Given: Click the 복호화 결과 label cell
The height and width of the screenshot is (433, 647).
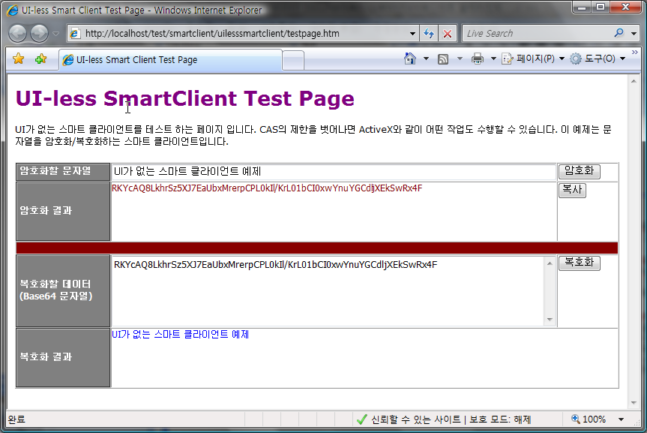Looking at the screenshot, I should 63,357.
